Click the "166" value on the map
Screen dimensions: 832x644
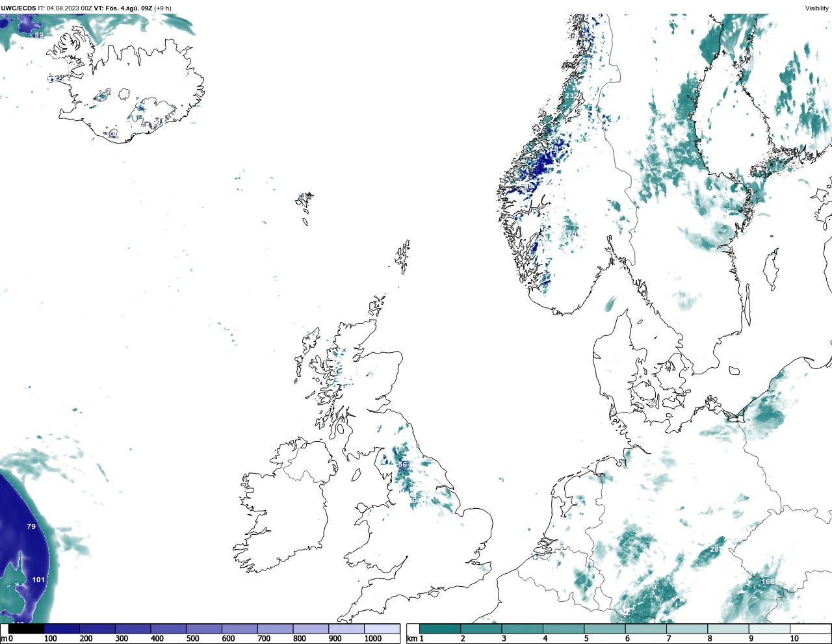[x=768, y=582]
